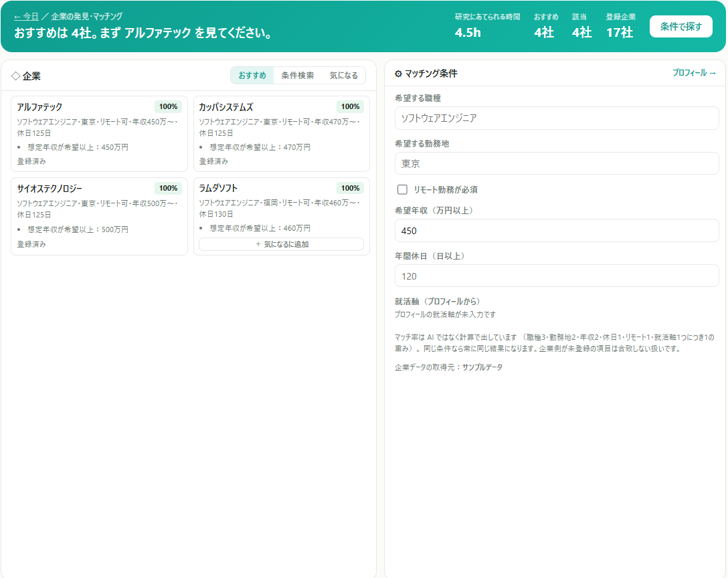Click the diamond icon beside 企業
728x578 pixels.
[x=16, y=76]
